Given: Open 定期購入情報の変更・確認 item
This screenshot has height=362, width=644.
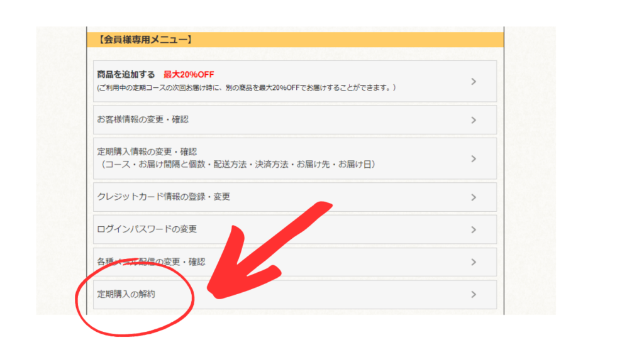Looking at the screenshot, I should pos(294,158).
